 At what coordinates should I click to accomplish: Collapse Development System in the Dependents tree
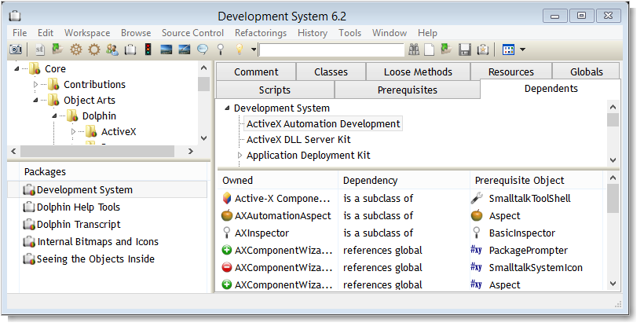(227, 108)
